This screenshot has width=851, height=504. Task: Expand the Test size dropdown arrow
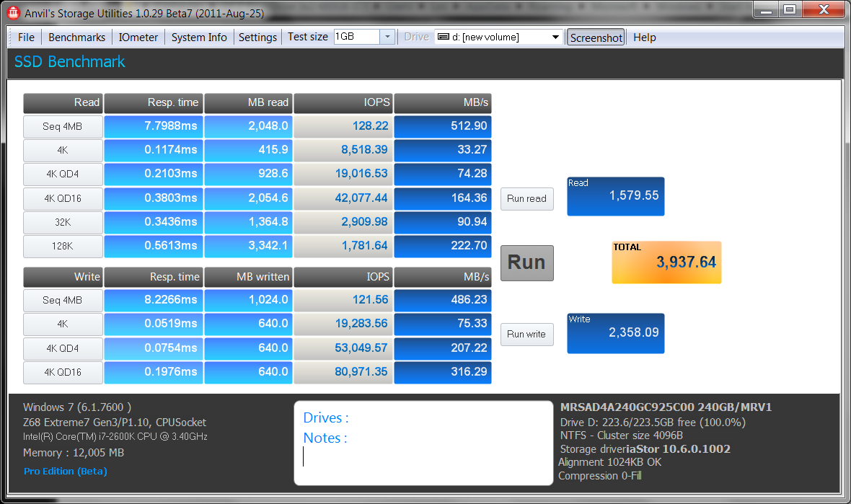click(x=387, y=37)
